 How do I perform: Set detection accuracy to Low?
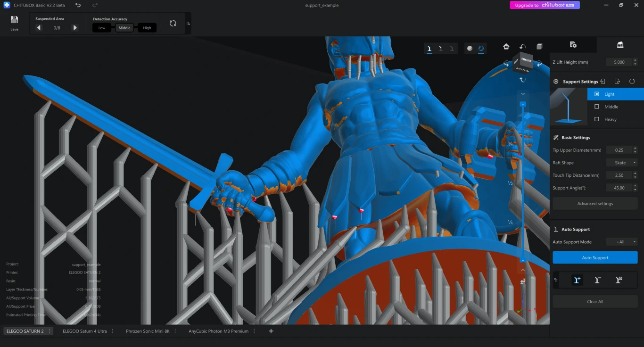[102, 28]
